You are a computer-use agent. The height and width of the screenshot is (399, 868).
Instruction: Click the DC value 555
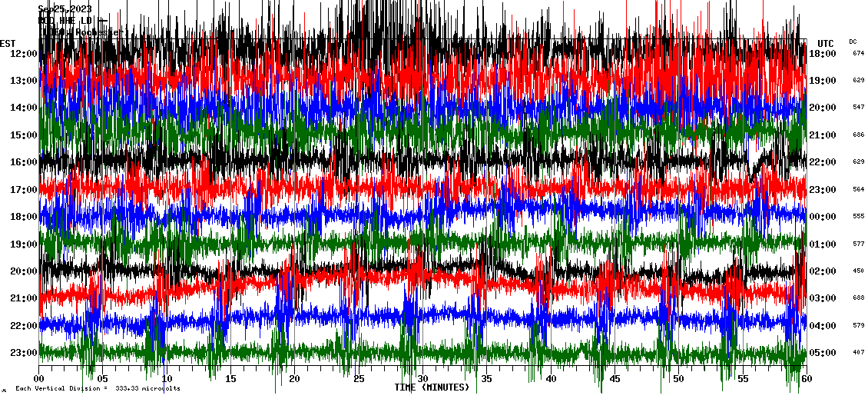(x=859, y=217)
